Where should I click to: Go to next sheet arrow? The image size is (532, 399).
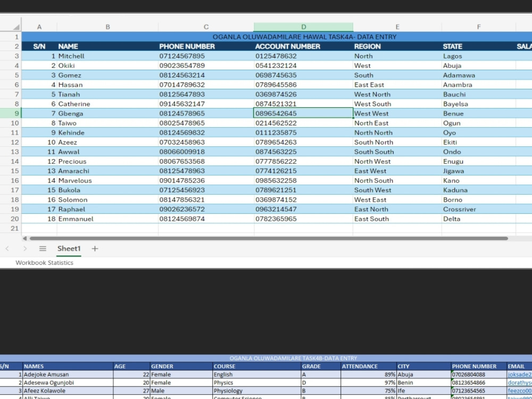click(x=25, y=248)
